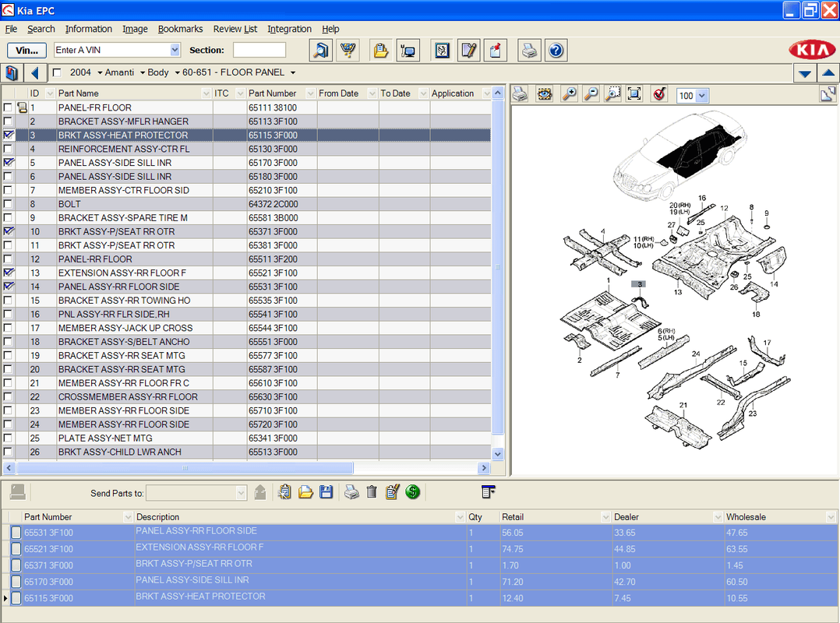
Task: Open the Send Parts to dropdown
Action: (241, 493)
